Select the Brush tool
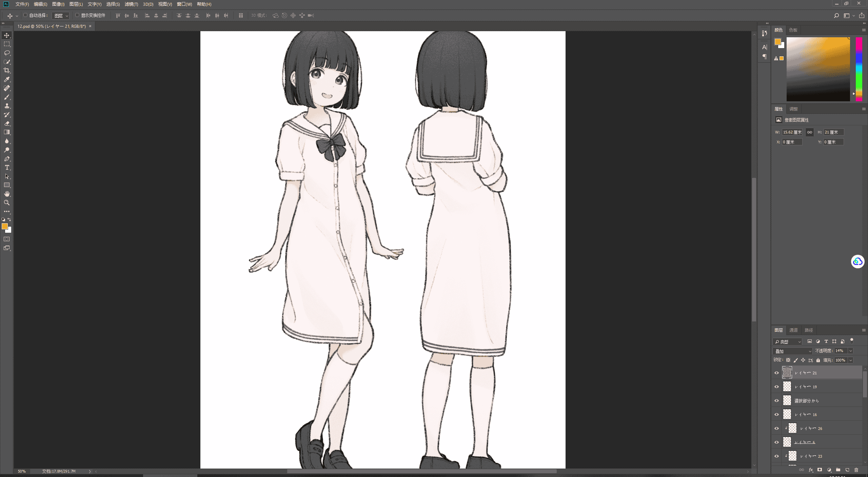This screenshot has height=477, width=868. [x=7, y=97]
